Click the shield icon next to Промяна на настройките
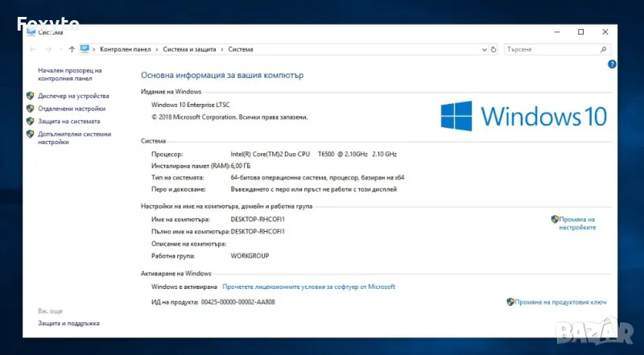The height and width of the screenshot is (355, 644). click(x=555, y=219)
